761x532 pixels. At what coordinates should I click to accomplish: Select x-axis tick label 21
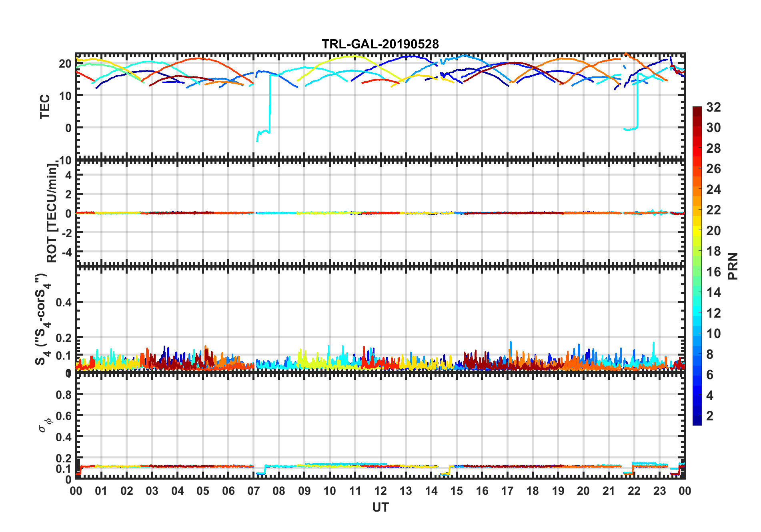609,491
